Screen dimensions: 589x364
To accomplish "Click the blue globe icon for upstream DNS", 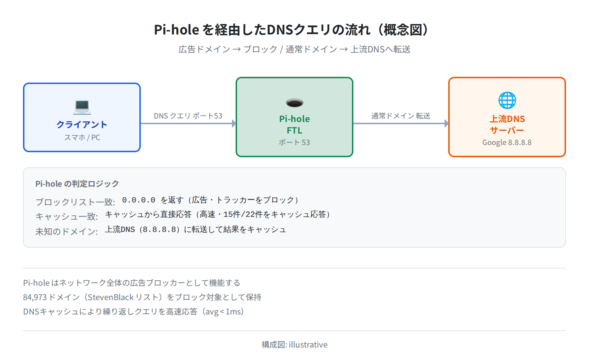I will [x=507, y=100].
